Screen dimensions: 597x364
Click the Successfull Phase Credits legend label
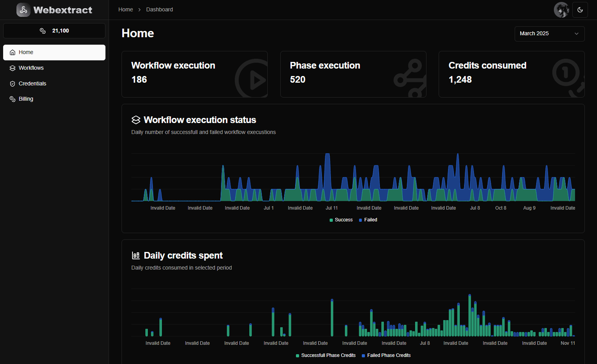[328, 355]
